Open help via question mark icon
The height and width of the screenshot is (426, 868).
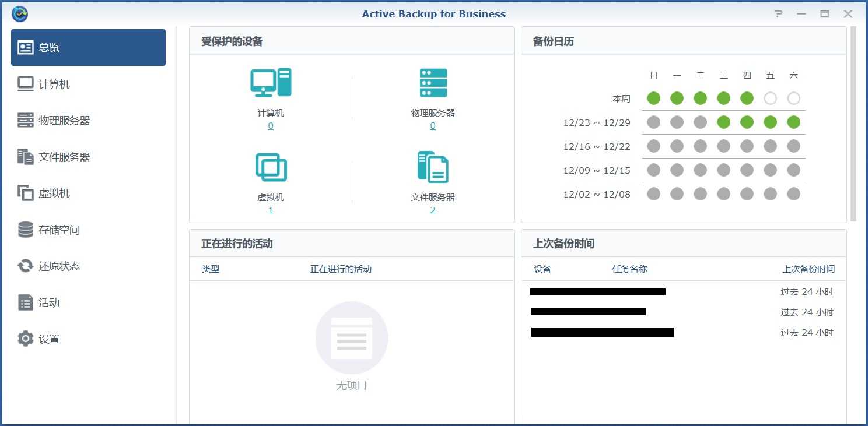pos(778,14)
